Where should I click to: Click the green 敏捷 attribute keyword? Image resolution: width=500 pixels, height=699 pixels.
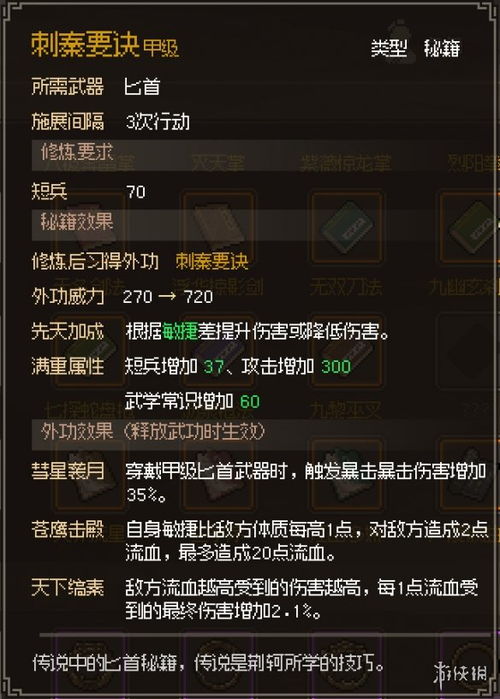[x=180, y=332]
